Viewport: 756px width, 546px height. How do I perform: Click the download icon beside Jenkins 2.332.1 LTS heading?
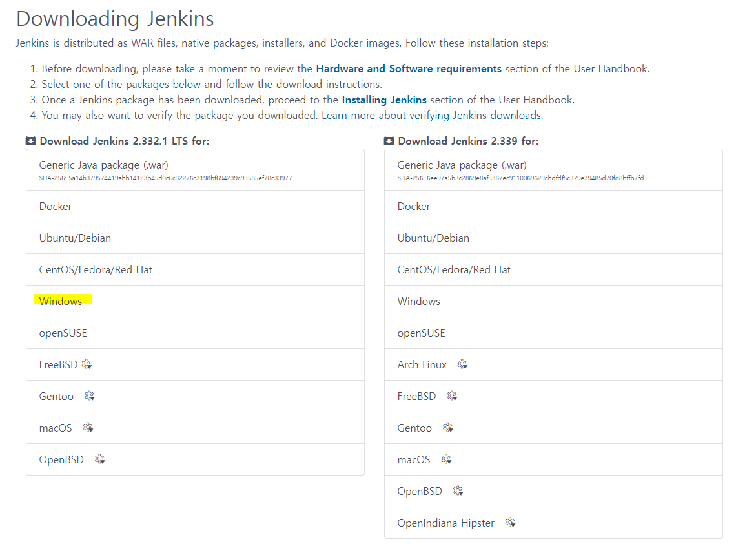(31, 140)
